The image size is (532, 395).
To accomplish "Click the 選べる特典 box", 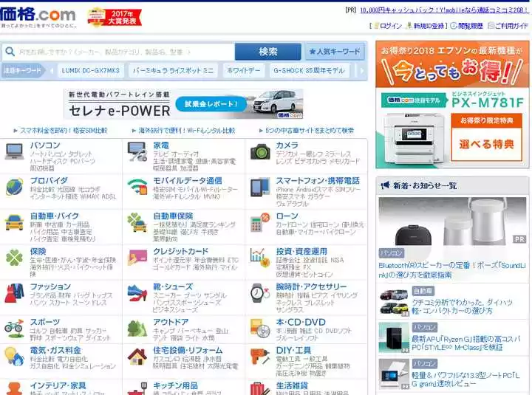I will 486,145.
